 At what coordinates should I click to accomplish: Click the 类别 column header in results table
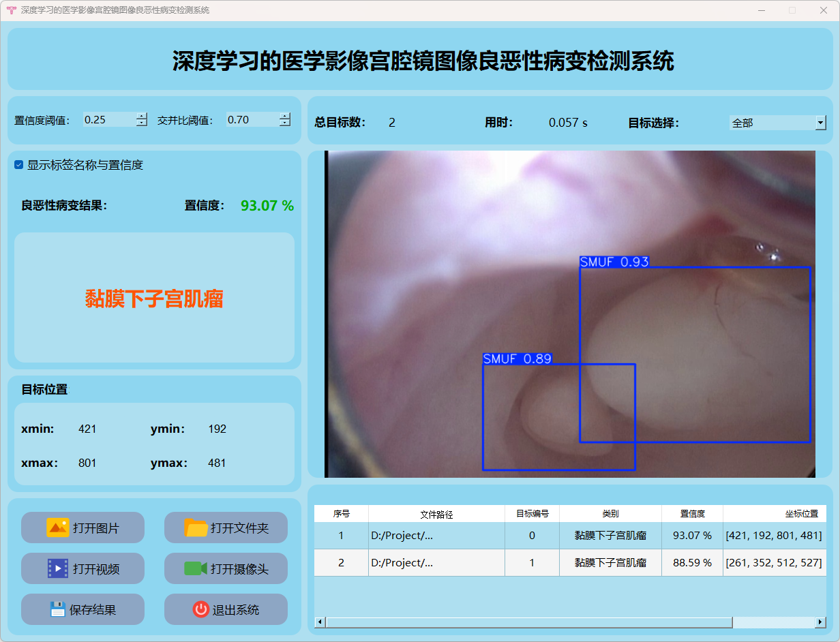click(610, 514)
